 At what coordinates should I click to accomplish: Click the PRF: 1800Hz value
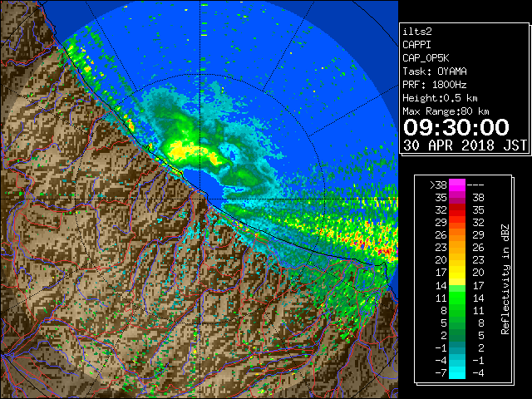click(434, 85)
